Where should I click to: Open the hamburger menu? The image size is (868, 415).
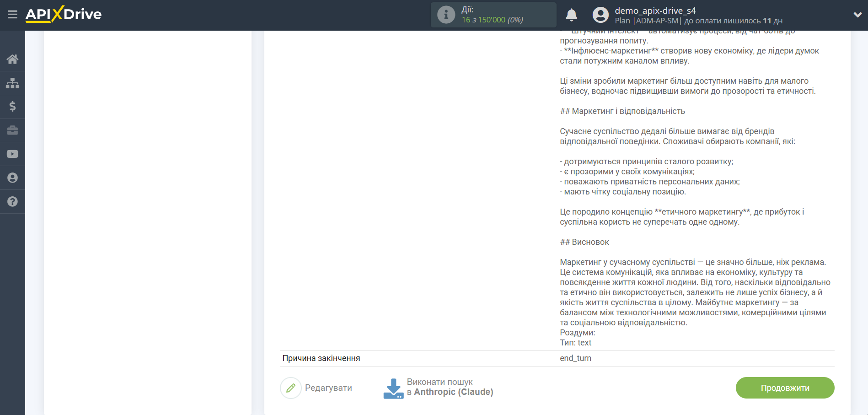12,15
